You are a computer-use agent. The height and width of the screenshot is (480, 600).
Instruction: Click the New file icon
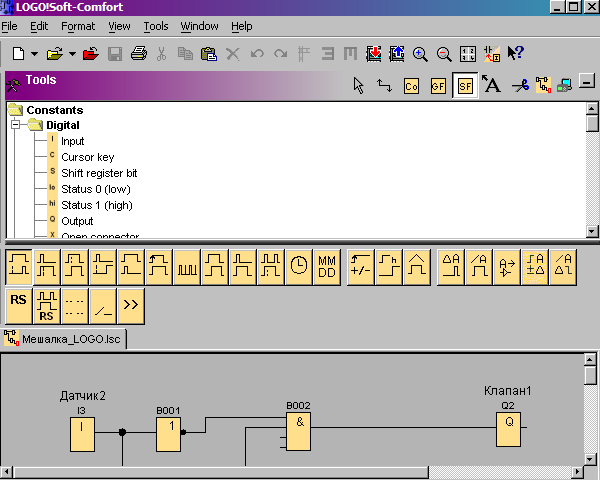tap(18, 54)
